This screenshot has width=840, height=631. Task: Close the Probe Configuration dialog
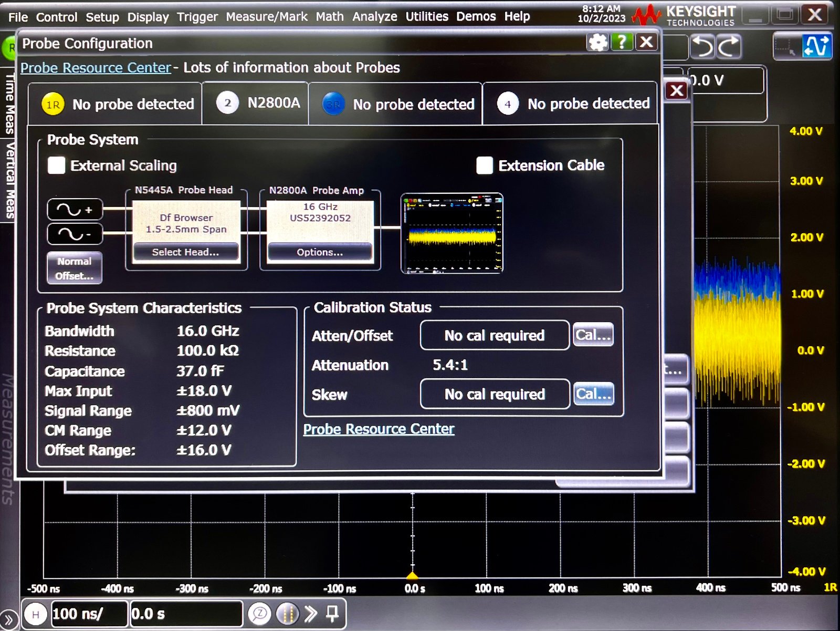pos(647,42)
